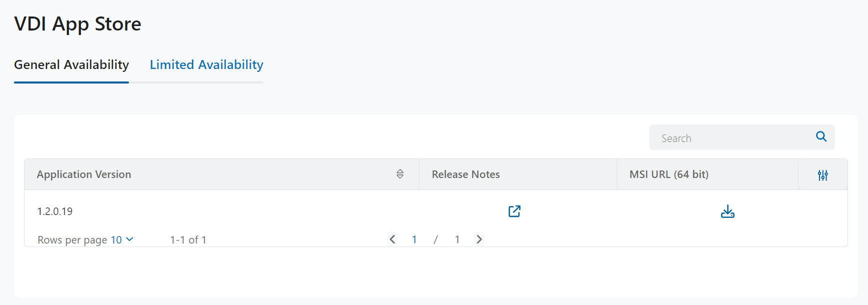
Task: Click the "Rows per page" label
Action: (x=72, y=240)
